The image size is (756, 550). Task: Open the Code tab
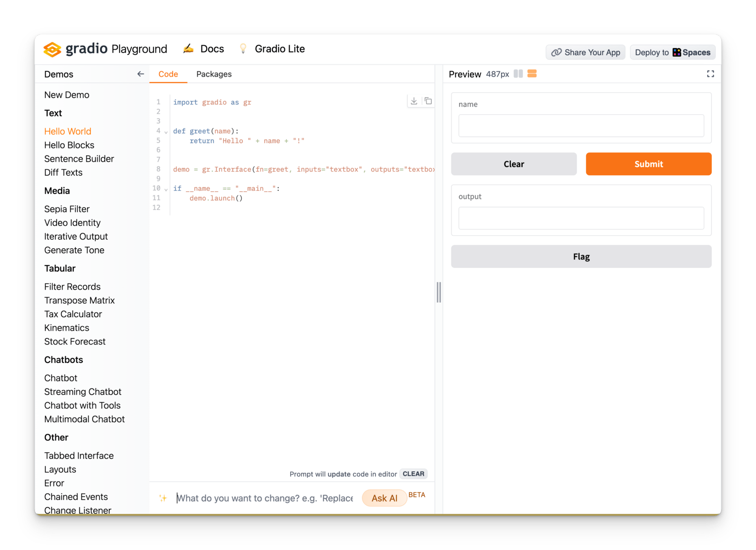tap(168, 74)
